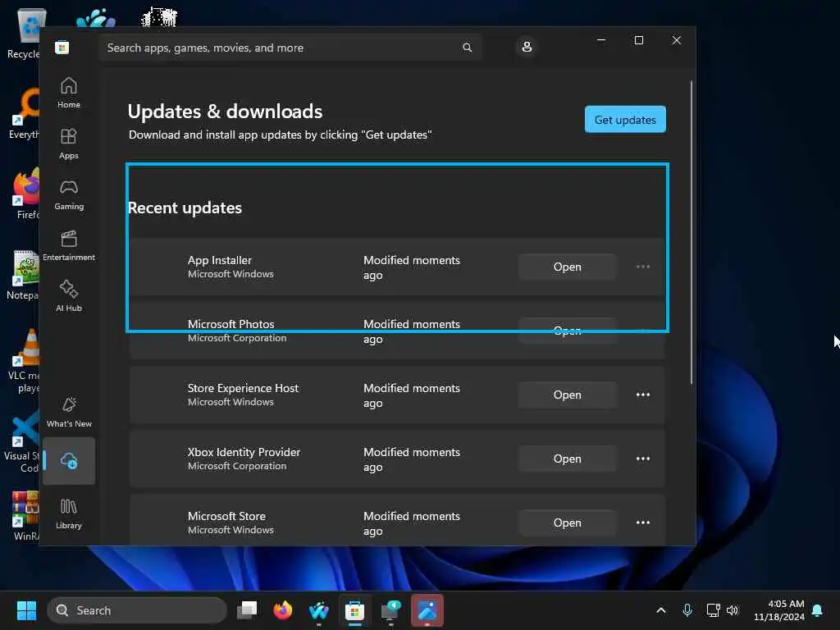Open Microsoft Store from the list

pos(568,523)
